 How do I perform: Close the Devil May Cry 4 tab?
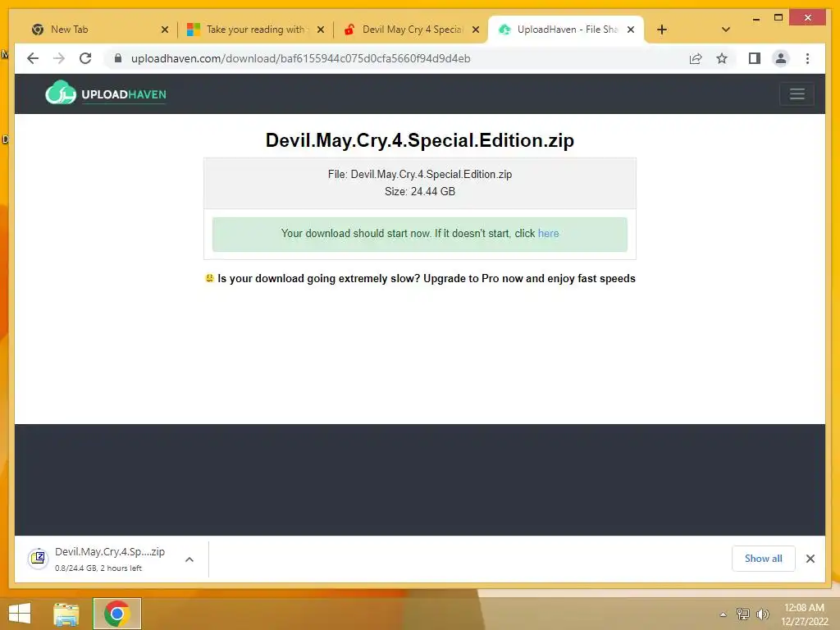tap(476, 30)
